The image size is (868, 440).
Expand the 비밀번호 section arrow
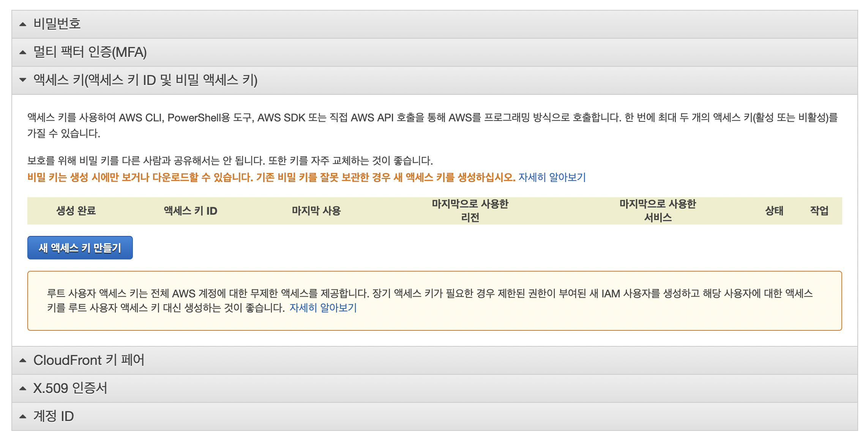pyautogui.click(x=23, y=24)
